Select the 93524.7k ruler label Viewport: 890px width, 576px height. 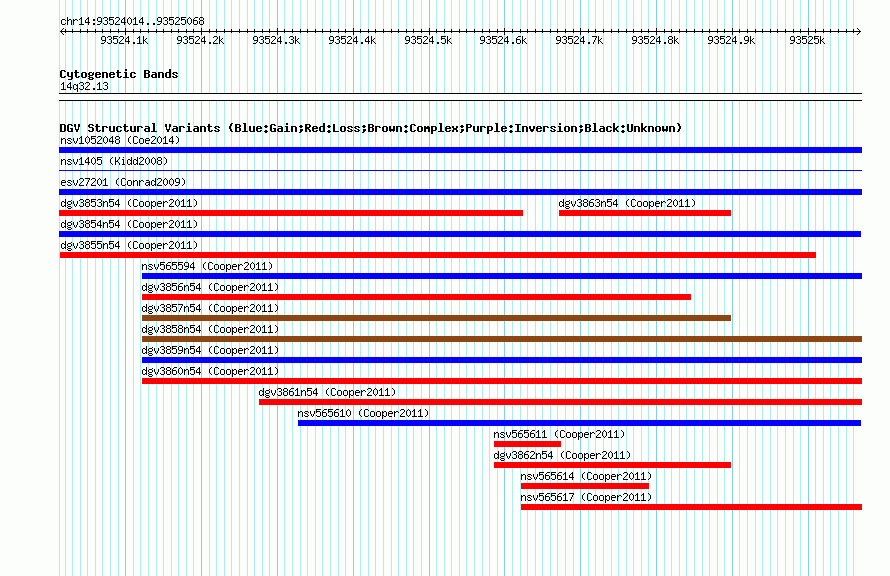[x=579, y=40]
